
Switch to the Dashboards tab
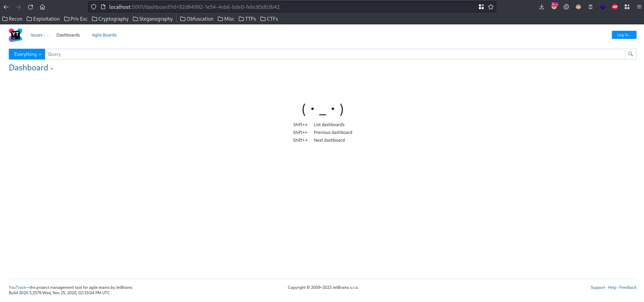point(68,35)
